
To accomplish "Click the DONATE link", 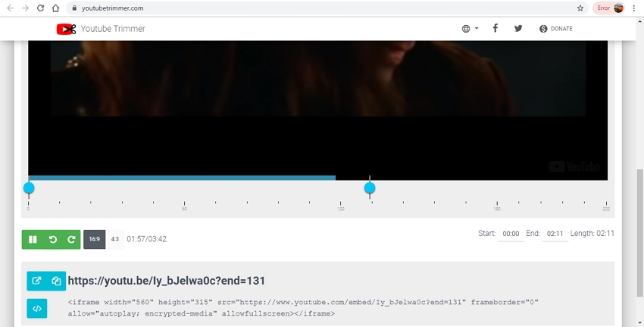I will [556, 29].
